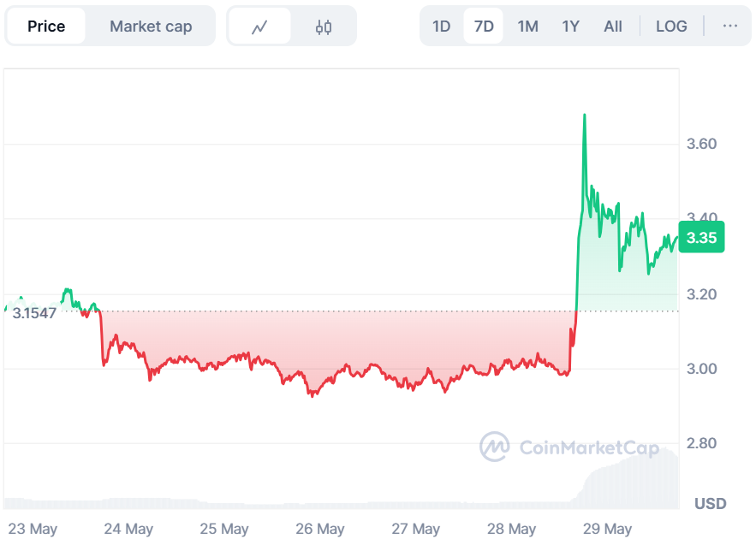Open the three-dot more options menu

pyautogui.click(x=729, y=27)
